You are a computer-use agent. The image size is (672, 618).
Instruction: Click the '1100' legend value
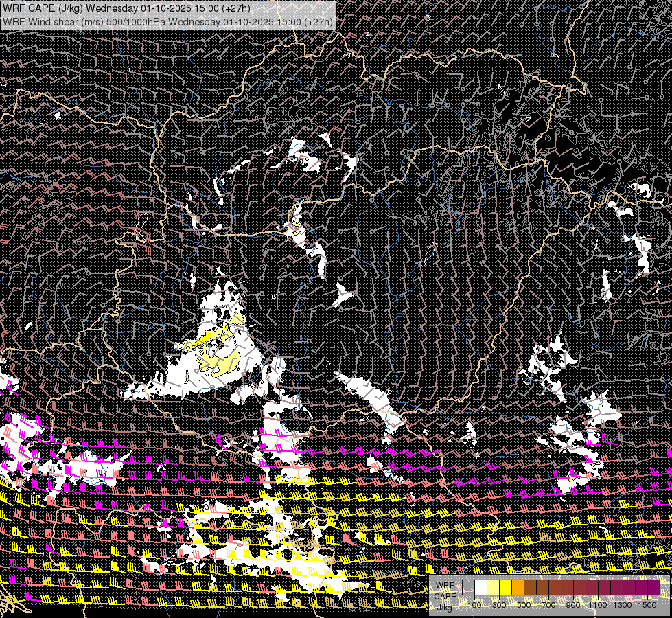point(598,605)
